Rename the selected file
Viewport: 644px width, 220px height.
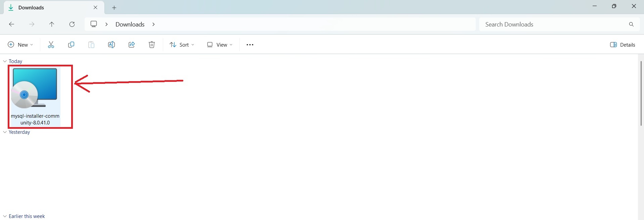tap(111, 45)
